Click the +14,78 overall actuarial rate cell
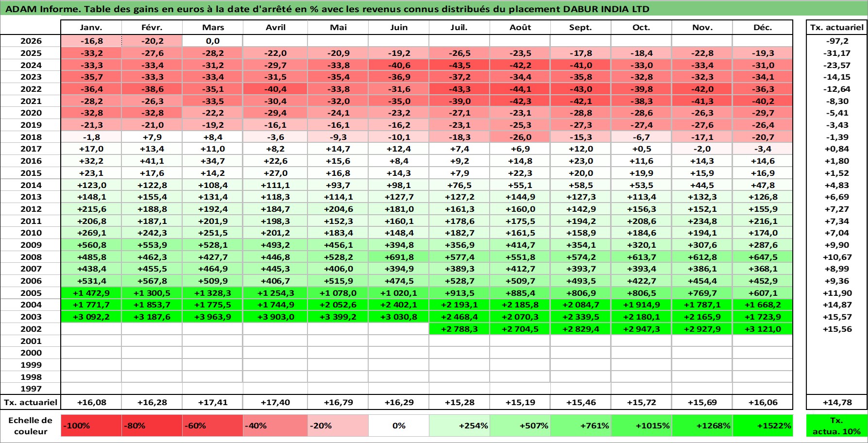 tap(836, 402)
